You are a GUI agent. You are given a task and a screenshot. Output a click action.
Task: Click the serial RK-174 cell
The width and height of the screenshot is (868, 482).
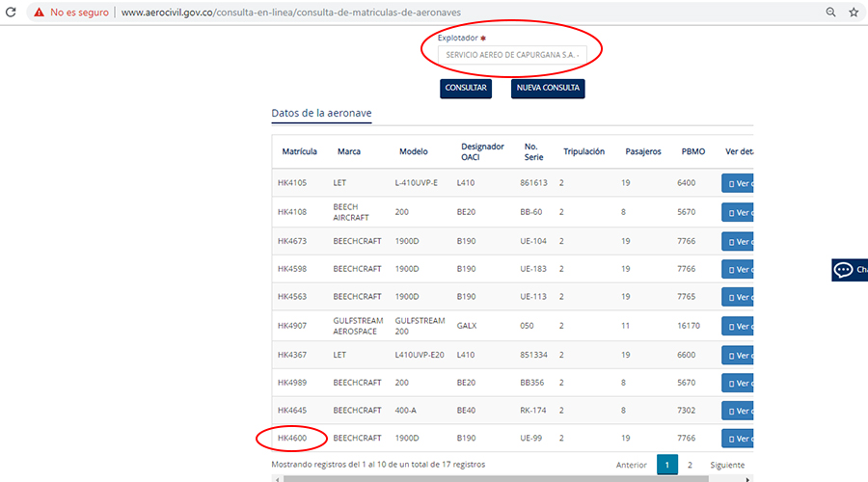tap(533, 410)
